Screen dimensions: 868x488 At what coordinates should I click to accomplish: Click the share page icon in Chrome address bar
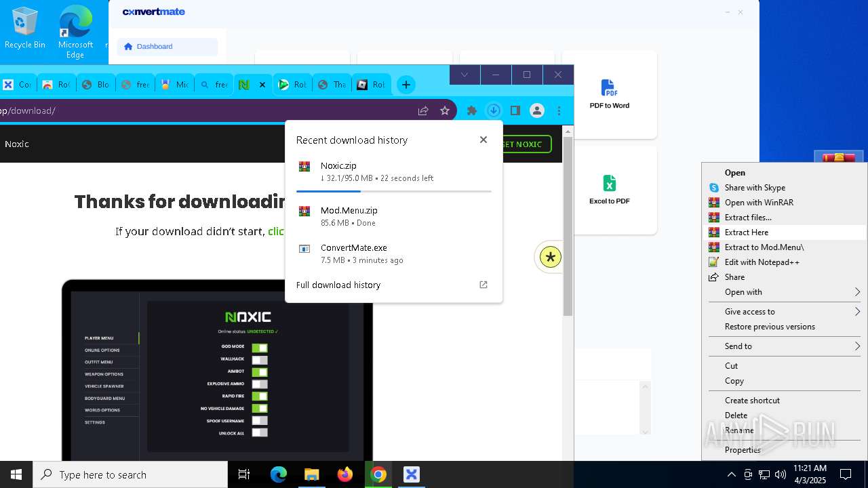[423, 110]
